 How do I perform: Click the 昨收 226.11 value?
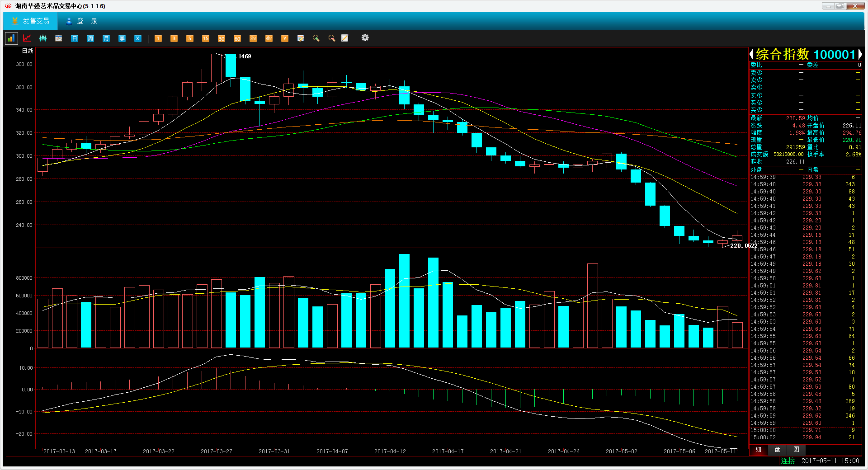click(795, 162)
